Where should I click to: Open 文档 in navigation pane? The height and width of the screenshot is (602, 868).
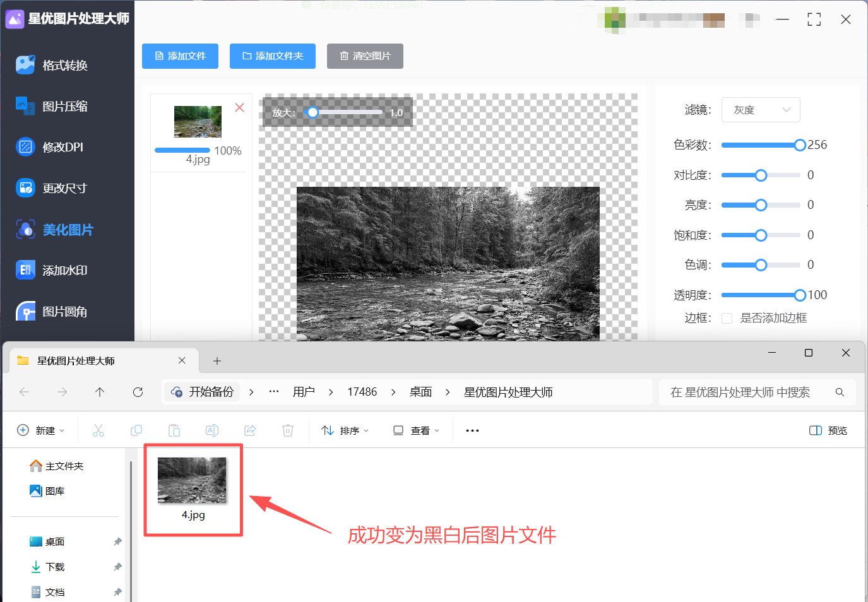[x=47, y=592]
